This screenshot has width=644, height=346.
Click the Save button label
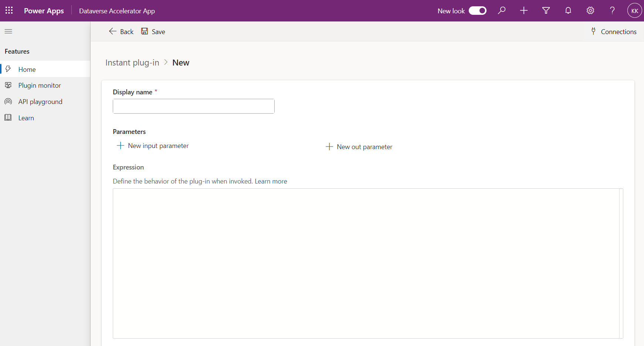click(159, 32)
